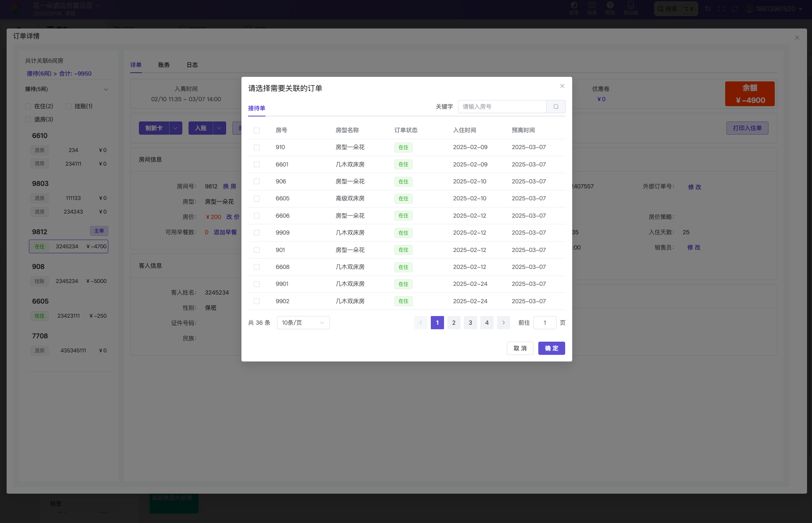Toggle the 退房(3) filter checkbox
812x523 pixels.
(28, 119)
